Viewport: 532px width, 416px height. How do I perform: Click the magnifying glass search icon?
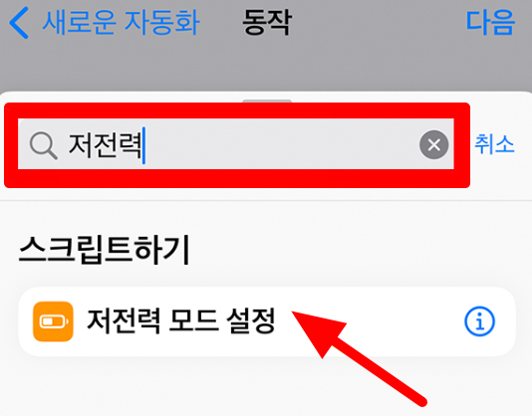point(44,145)
